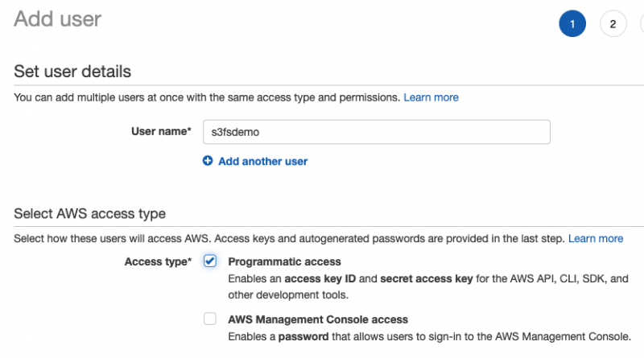The height and width of the screenshot is (358, 644).
Task: Click the AWS Management Console access label
Action: 318,319
